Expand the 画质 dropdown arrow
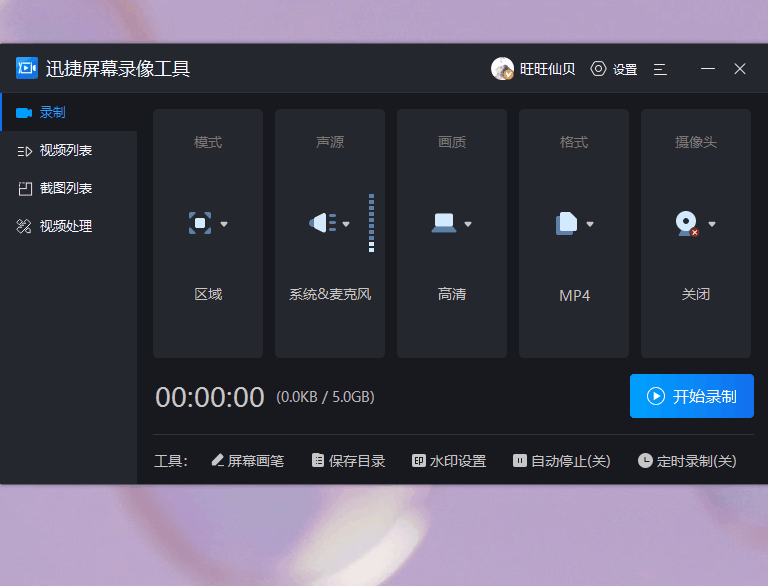This screenshot has width=768, height=586. 468,224
